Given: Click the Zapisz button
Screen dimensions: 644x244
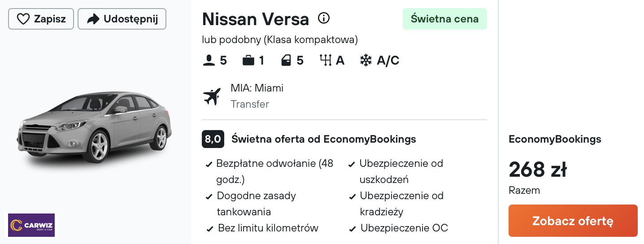Looking at the screenshot, I should [41, 19].
